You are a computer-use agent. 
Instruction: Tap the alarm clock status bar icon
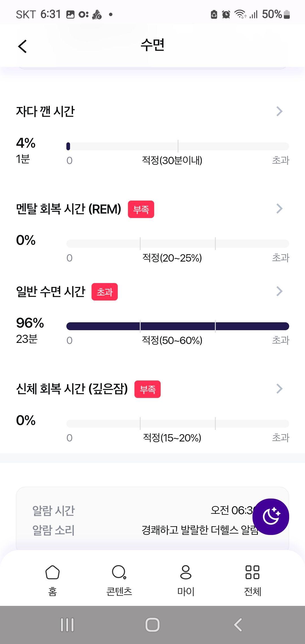click(x=226, y=14)
